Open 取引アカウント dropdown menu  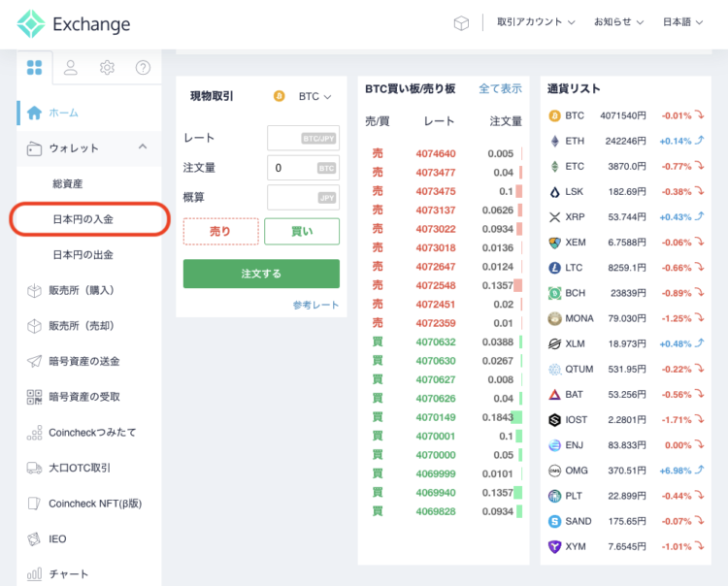[536, 21]
